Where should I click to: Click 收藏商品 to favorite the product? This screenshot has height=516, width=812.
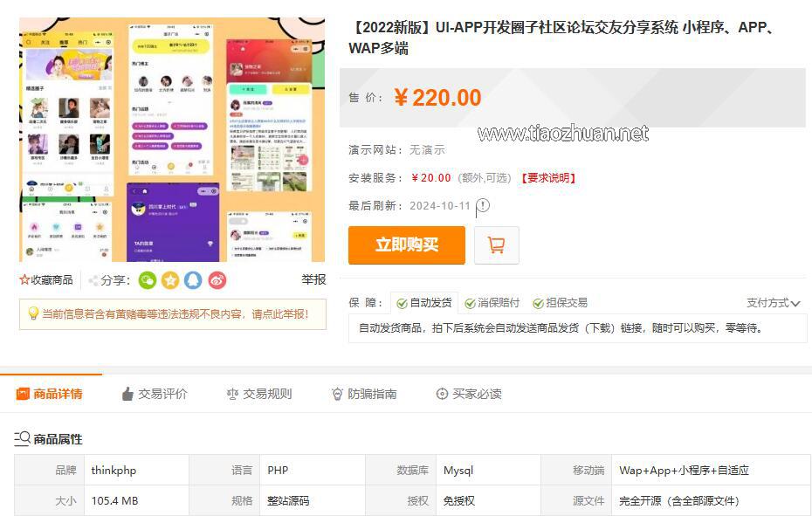coord(52,280)
